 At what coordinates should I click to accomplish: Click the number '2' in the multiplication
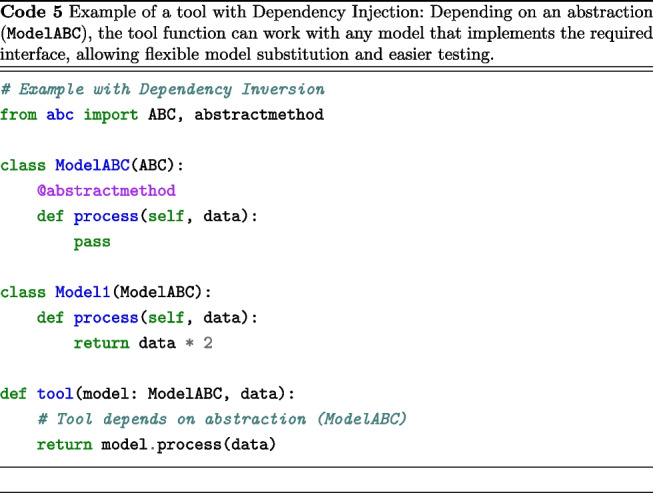tap(208, 343)
